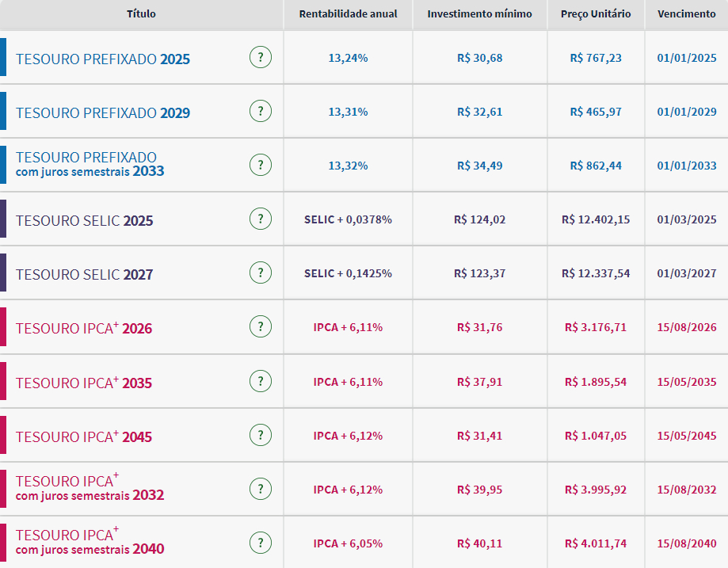Open info icon for Tesouro IPCA+ 2026
This screenshot has width=728, height=568.
coord(261,326)
